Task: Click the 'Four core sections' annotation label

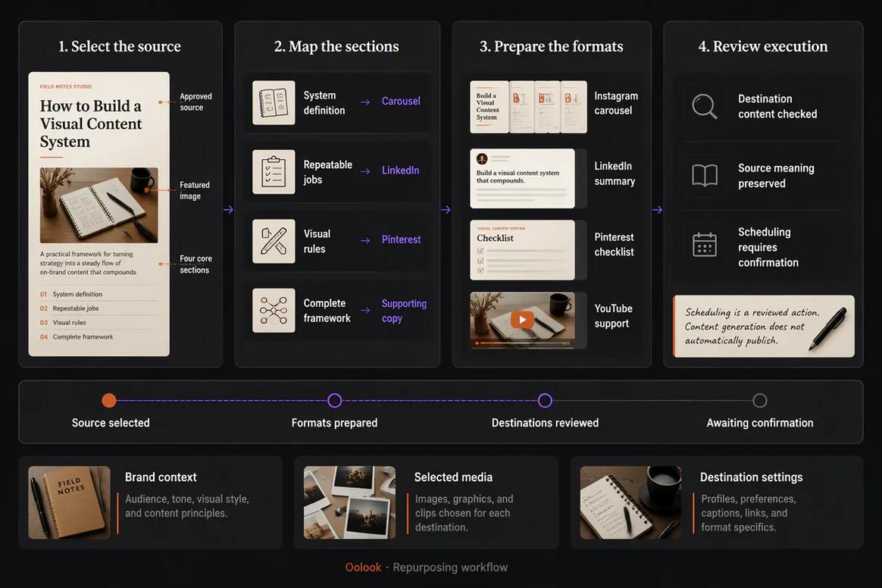Action: coord(195,264)
